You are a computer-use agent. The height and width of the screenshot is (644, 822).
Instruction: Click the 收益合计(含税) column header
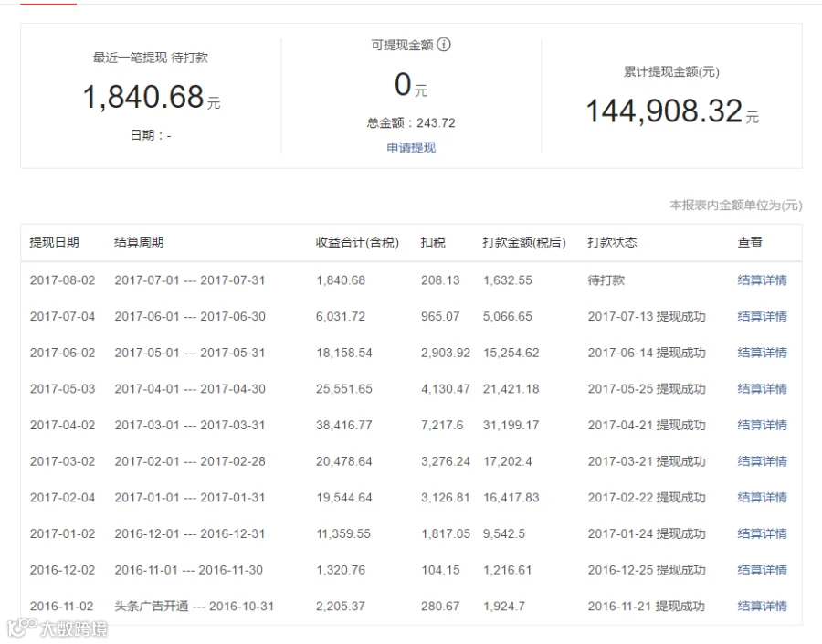click(x=357, y=242)
